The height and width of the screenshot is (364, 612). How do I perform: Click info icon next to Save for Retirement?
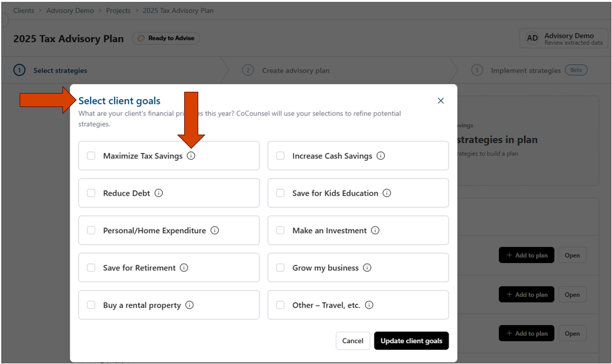[184, 268]
